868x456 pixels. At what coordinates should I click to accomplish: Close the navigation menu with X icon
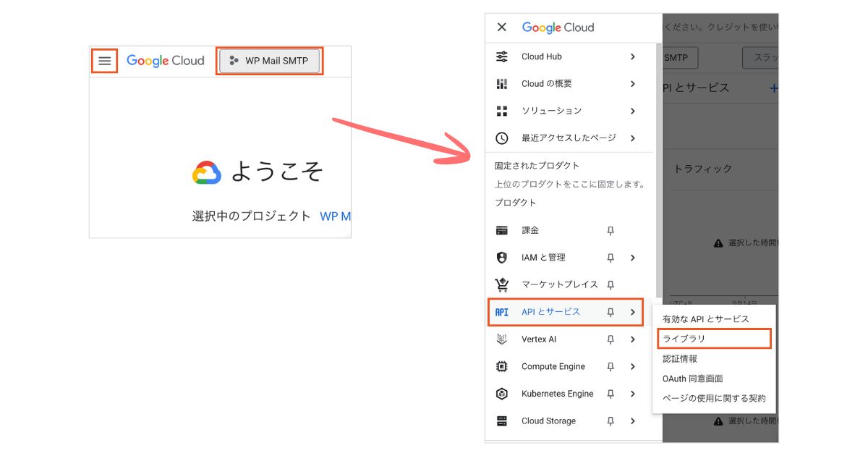501,28
